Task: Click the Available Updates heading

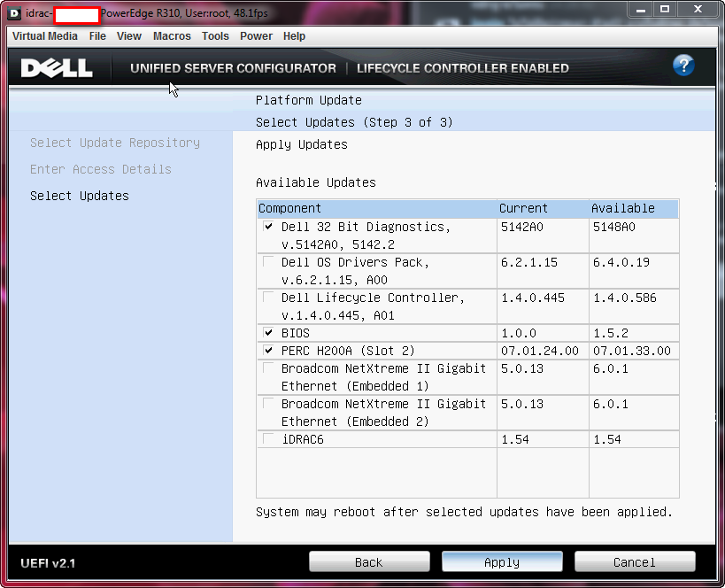Action: click(x=316, y=182)
